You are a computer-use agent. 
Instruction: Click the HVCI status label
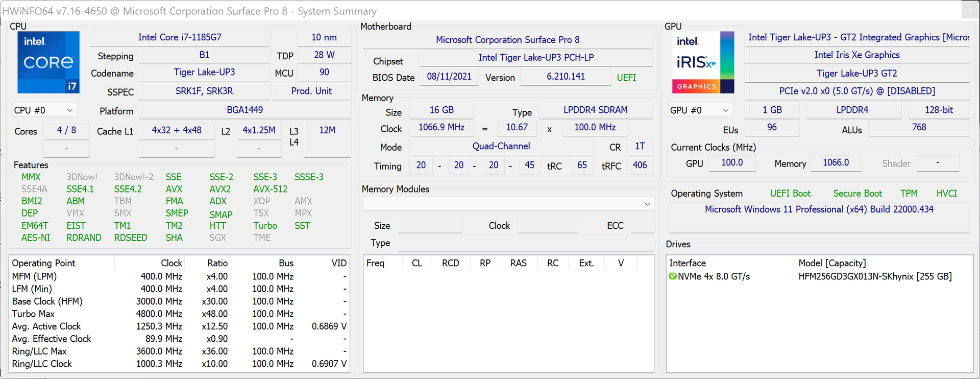(946, 194)
